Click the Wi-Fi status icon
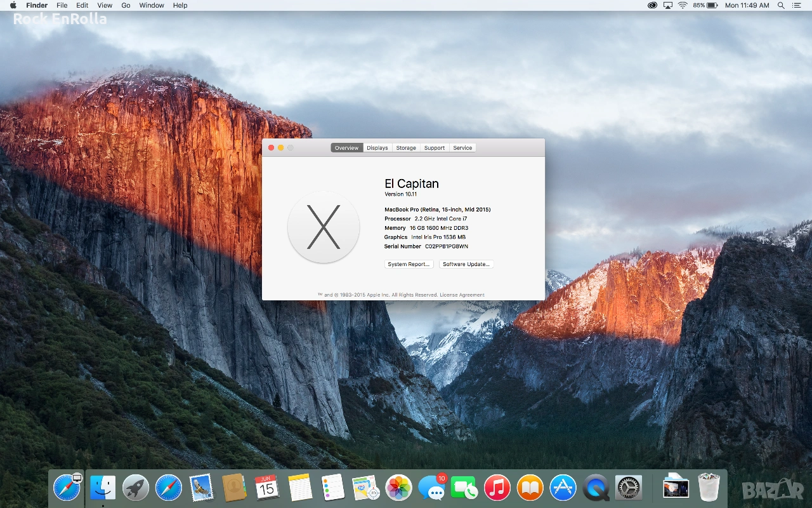The width and height of the screenshot is (812, 508). 683,5
